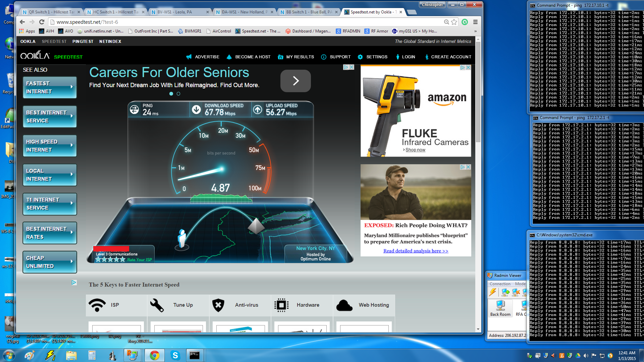Expand the Local Internet sidebar button
644x362 pixels.
click(x=50, y=175)
